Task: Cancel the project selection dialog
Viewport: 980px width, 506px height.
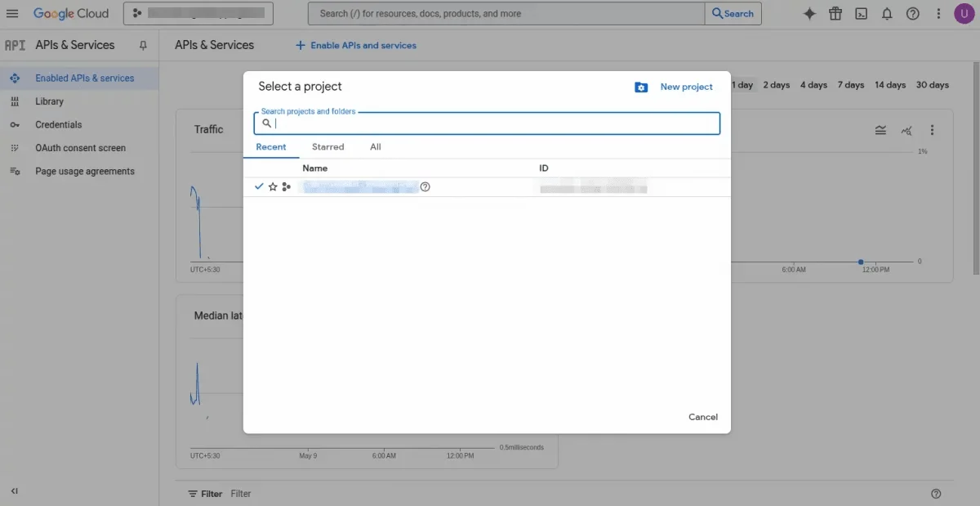Action: (x=702, y=417)
